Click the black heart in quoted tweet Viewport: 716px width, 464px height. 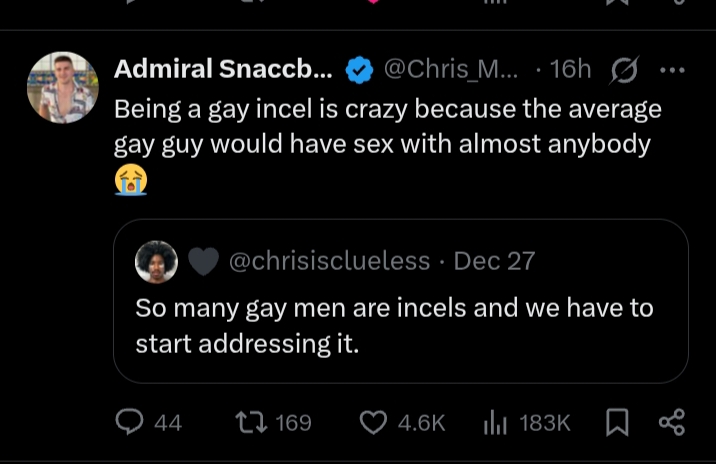coord(203,262)
